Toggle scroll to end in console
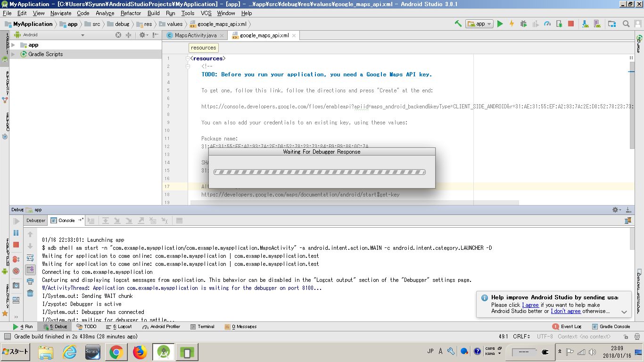Screen dimensions: 644x362 point(30,270)
